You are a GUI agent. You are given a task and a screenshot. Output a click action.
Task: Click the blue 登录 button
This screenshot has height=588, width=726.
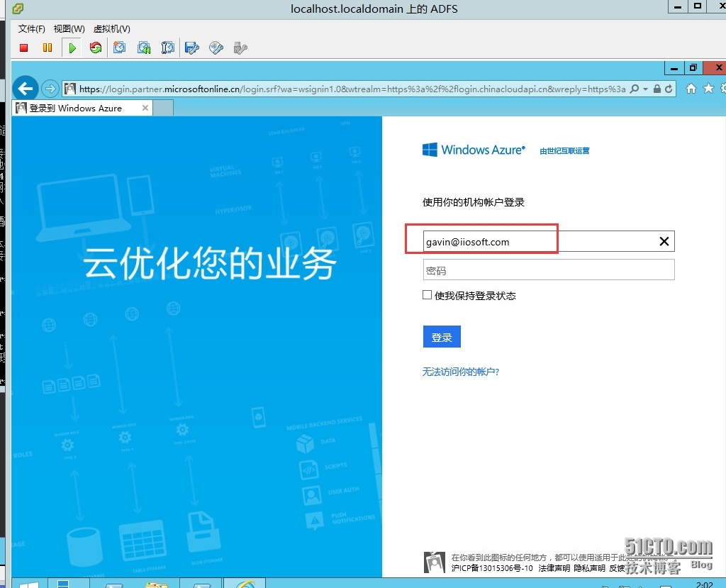pos(442,337)
